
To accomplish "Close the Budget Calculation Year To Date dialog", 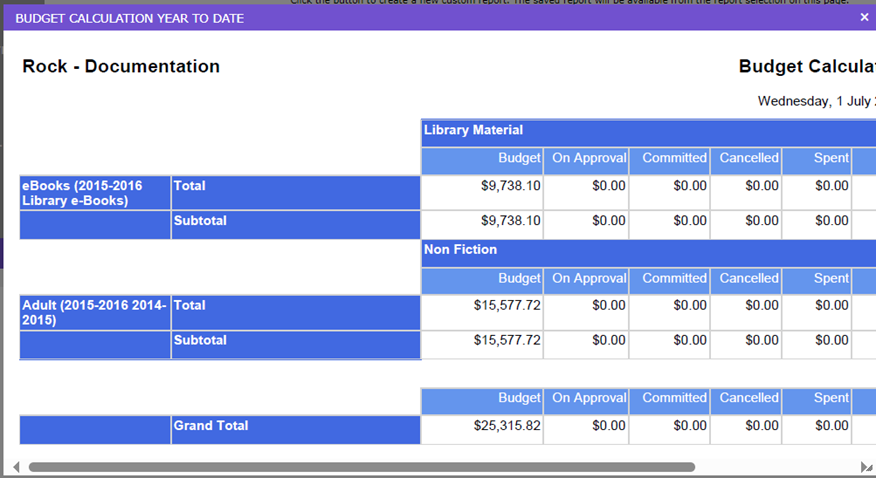I will point(864,17).
